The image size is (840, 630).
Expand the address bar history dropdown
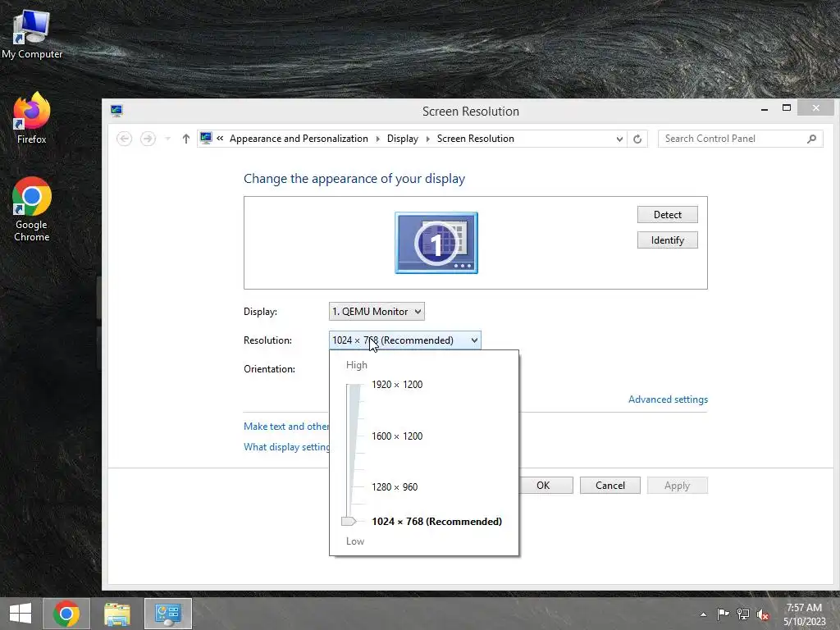pos(619,139)
